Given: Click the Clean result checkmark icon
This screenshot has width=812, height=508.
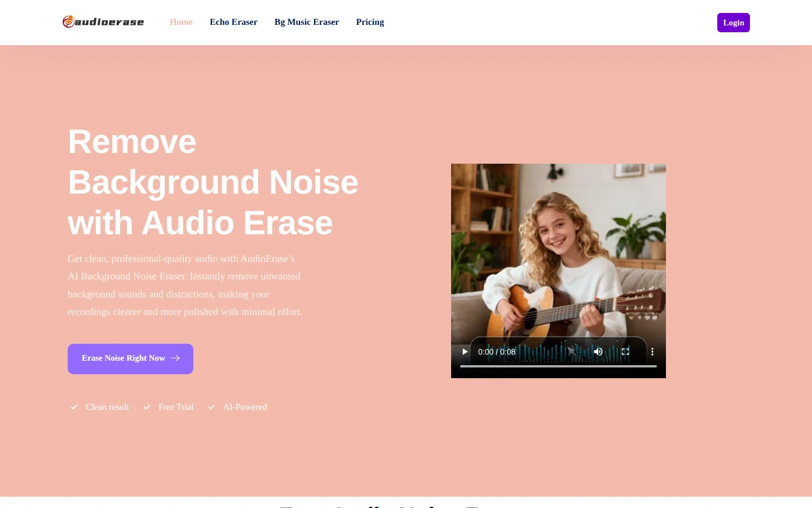Looking at the screenshot, I should pyautogui.click(x=74, y=407).
